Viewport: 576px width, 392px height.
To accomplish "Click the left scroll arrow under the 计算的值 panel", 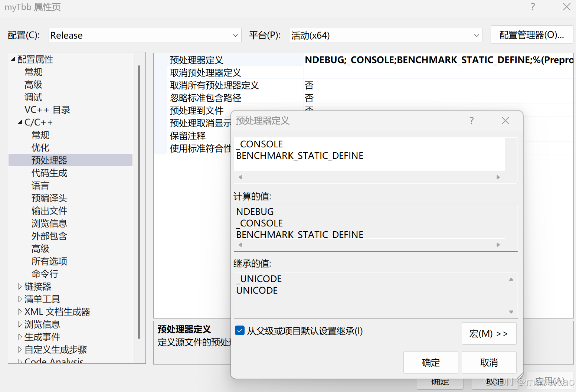I will click(240, 245).
